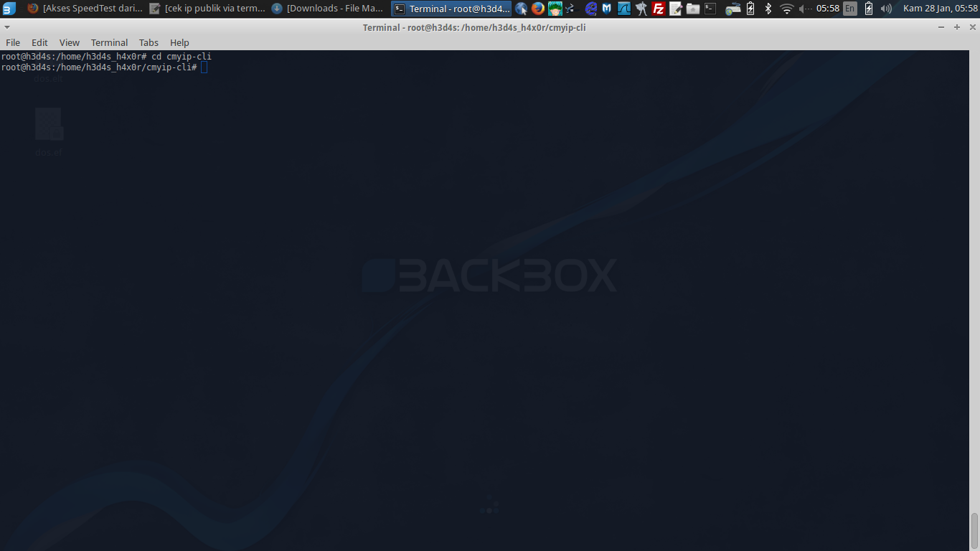Viewport: 980px width, 551px height.
Task: Switch to 'cek ip publik via term' editor window
Action: click(207, 9)
